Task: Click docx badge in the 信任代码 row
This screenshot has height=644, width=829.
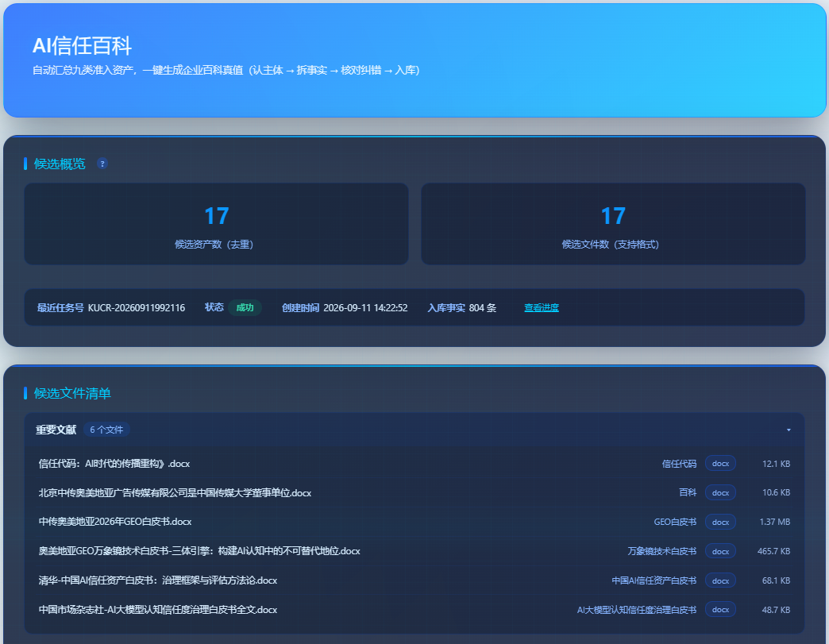Action: pyautogui.click(x=721, y=464)
